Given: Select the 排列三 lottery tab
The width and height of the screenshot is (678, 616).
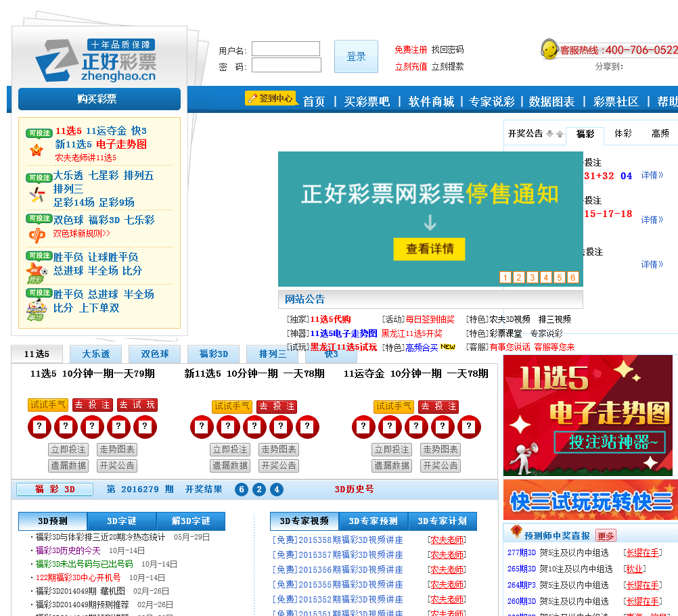Looking at the screenshot, I should [272, 354].
